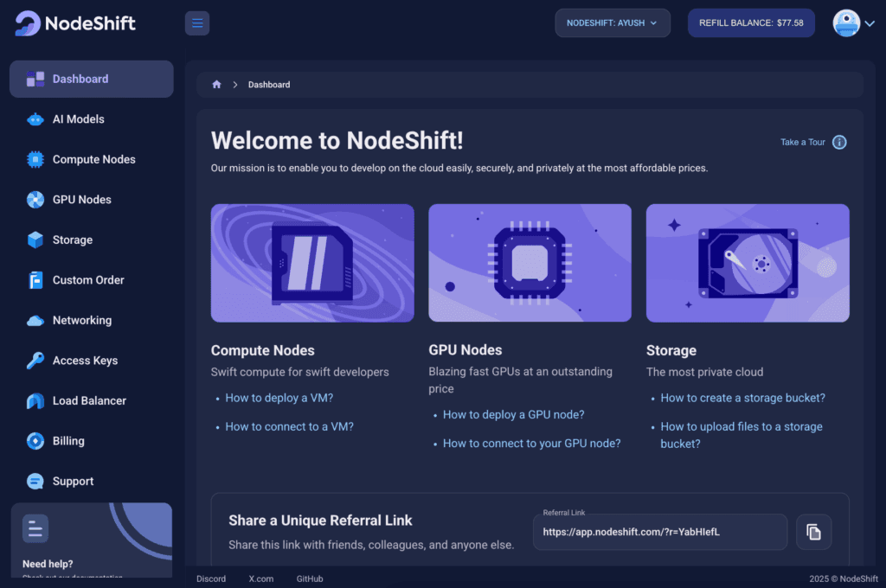This screenshot has width=886, height=588.
Task: Open the AI Models menu item
Action: click(x=92, y=119)
